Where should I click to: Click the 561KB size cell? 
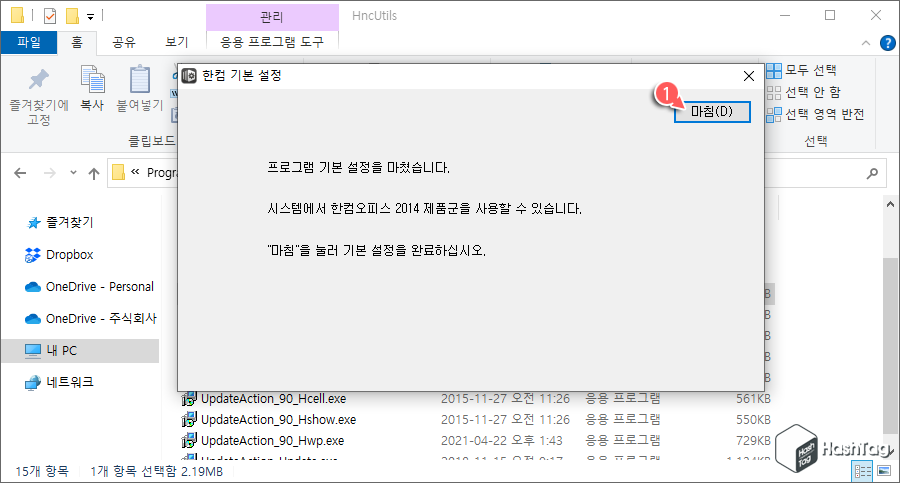click(753, 399)
